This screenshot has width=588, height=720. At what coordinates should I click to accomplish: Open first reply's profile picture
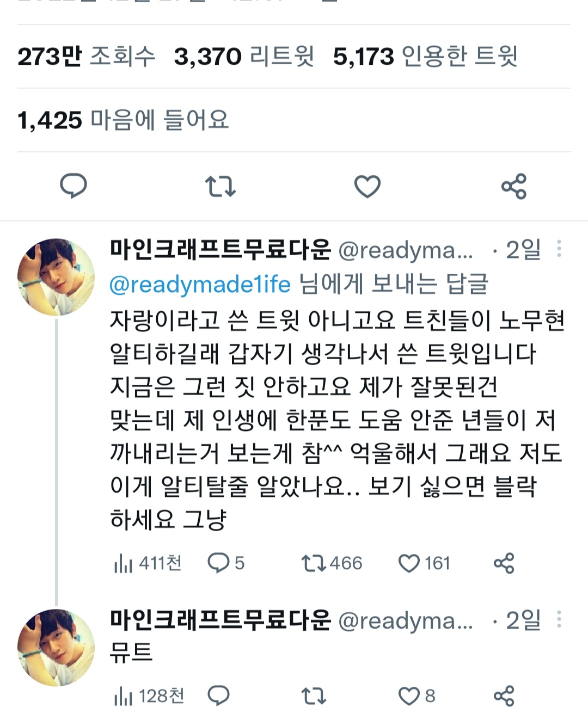pyautogui.click(x=56, y=276)
